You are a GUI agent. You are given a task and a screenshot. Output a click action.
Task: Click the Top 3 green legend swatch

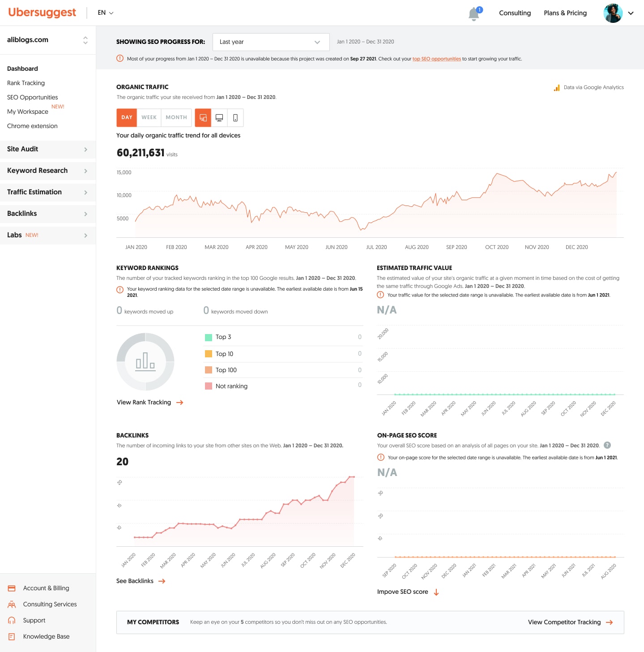point(209,338)
